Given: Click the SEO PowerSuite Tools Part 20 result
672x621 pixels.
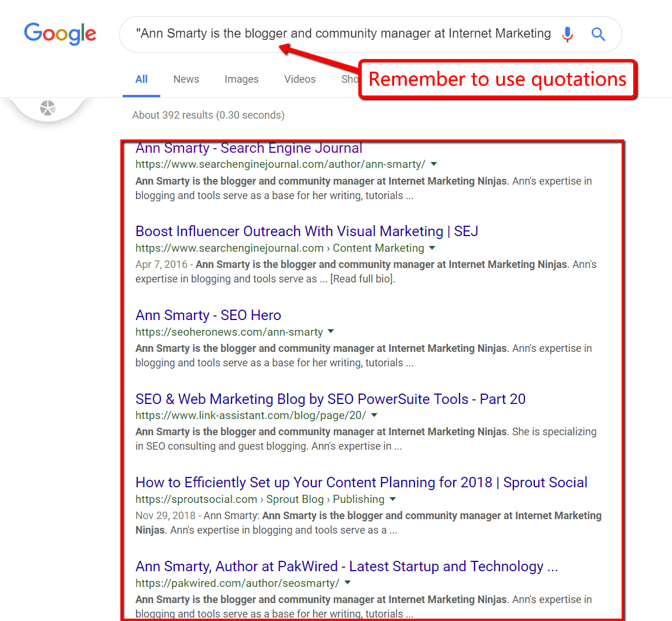Looking at the screenshot, I should point(330,399).
